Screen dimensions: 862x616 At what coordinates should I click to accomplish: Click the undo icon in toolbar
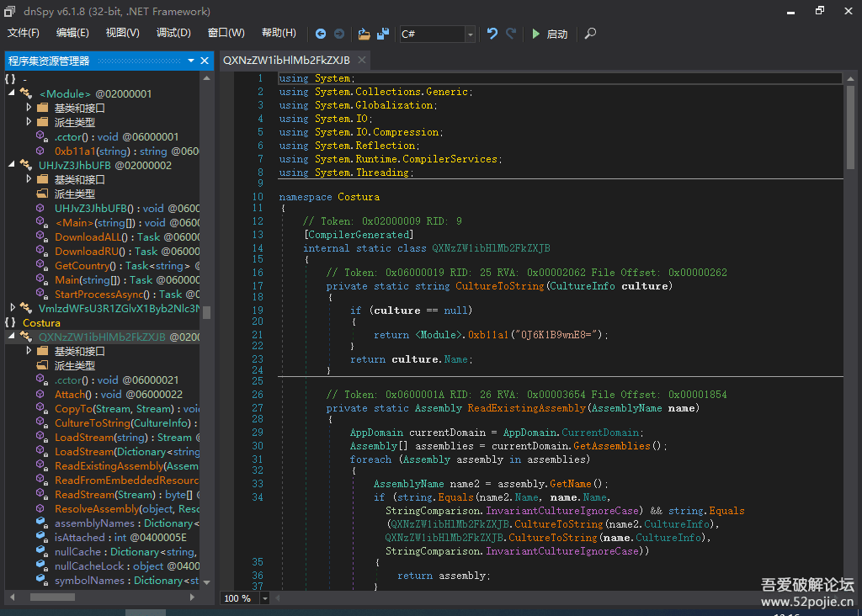coord(492,34)
